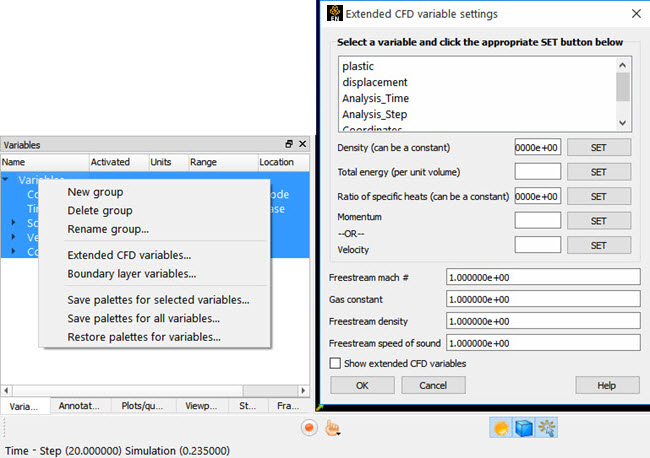Click the variable list scrollbar thumb
The height and width of the screenshot is (458, 650).
(622, 87)
